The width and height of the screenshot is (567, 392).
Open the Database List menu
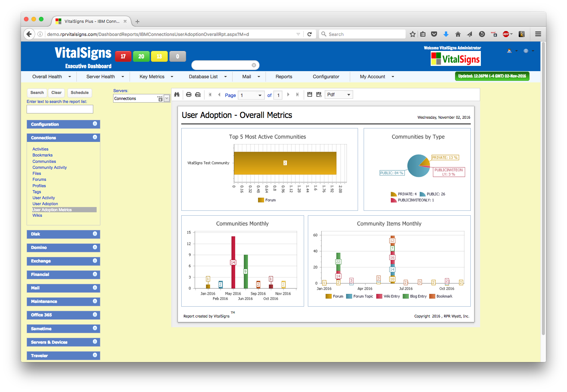click(208, 76)
